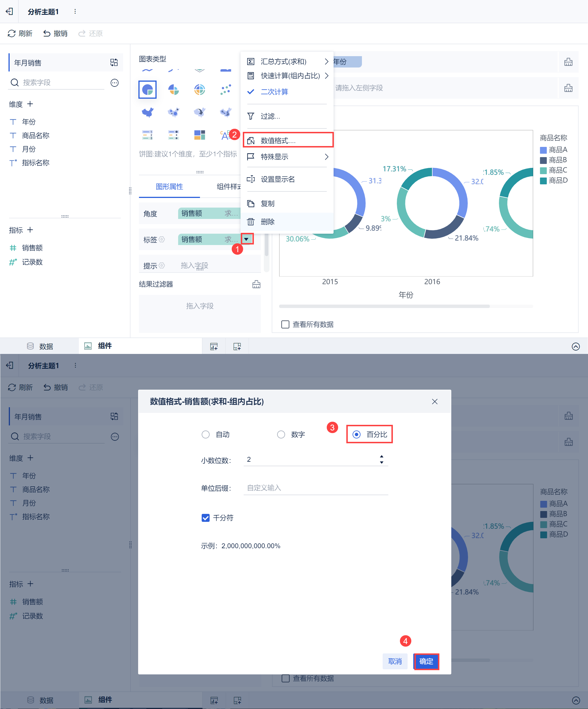
Task: Select the pie chart type icon
Action: click(x=147, y=89)
